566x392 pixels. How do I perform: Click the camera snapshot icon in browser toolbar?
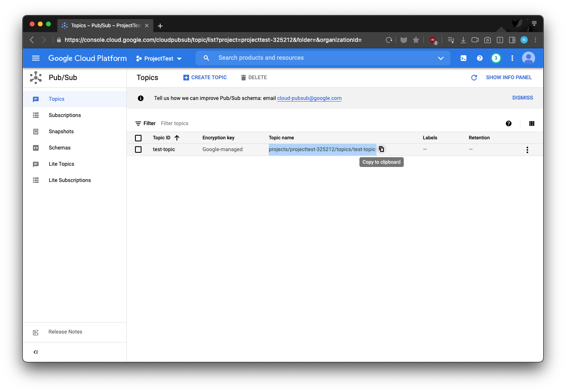coord(488,40)
